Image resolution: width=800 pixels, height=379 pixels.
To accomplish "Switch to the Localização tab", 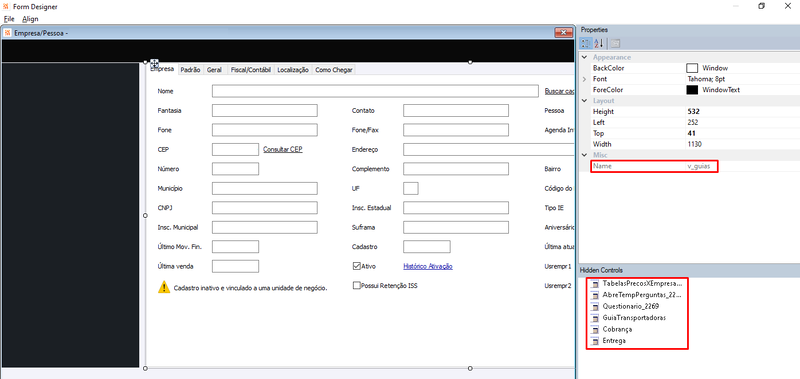I will tap(293, 70).
